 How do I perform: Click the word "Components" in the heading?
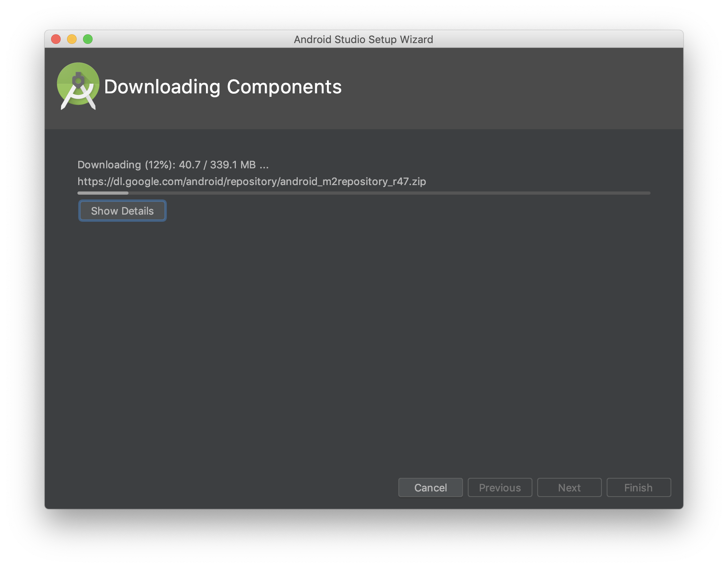pos(284,87)
